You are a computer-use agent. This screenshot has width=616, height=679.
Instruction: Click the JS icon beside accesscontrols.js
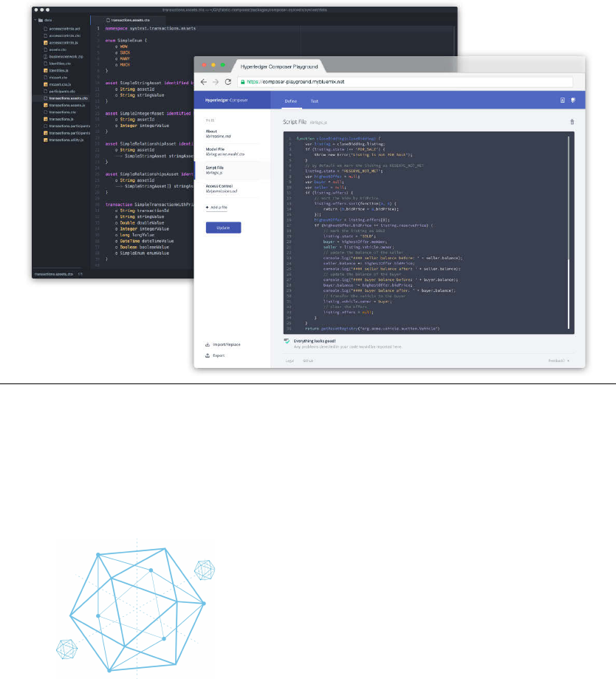46,42
